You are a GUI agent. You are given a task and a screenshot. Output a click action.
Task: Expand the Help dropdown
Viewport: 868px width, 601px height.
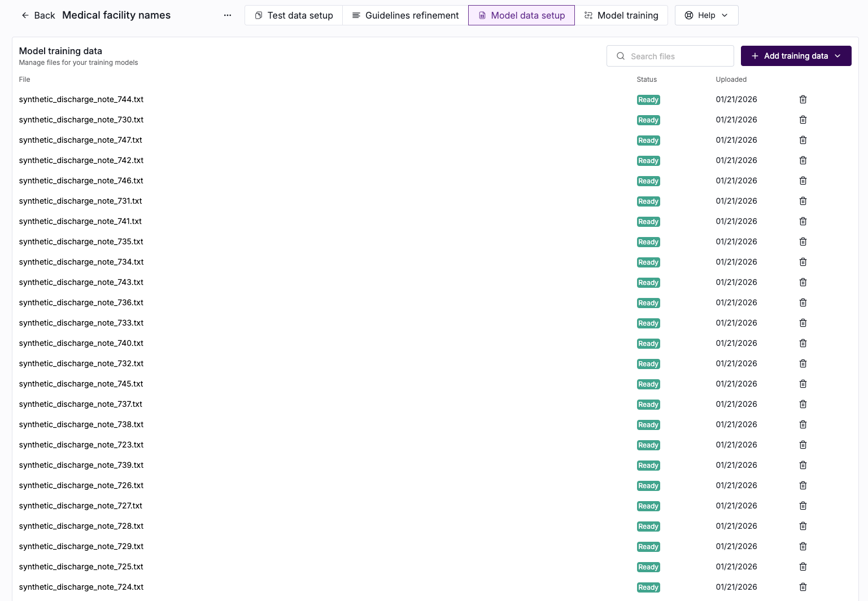pyautogui.click(x=706, y=15)
